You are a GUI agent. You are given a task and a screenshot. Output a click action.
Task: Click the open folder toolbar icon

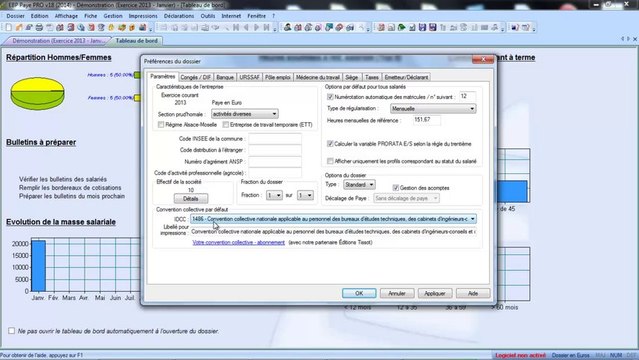19,27
